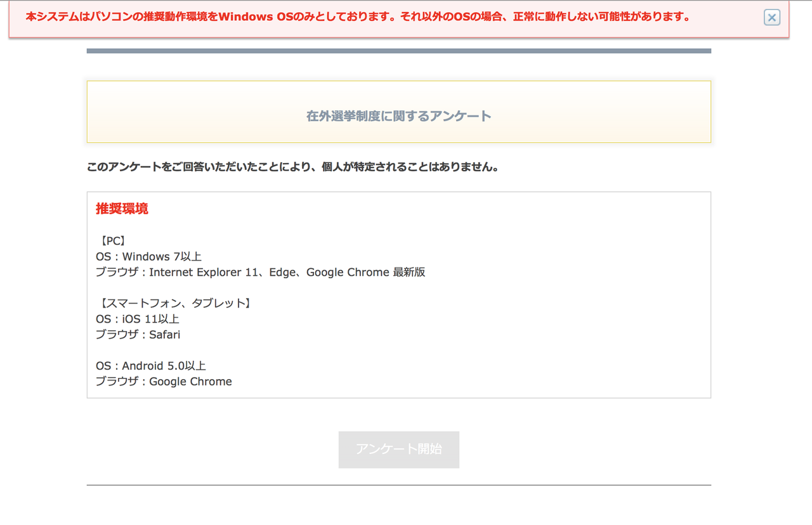The height and width of the screenshot is (525, 812).
Task: Click the gray header bar above title
Action: tap(398, 51)
